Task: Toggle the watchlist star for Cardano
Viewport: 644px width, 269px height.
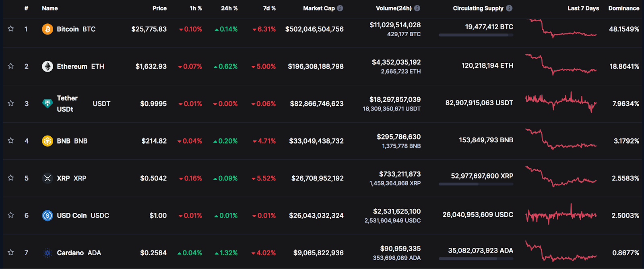Action: [x=11, y=253]
